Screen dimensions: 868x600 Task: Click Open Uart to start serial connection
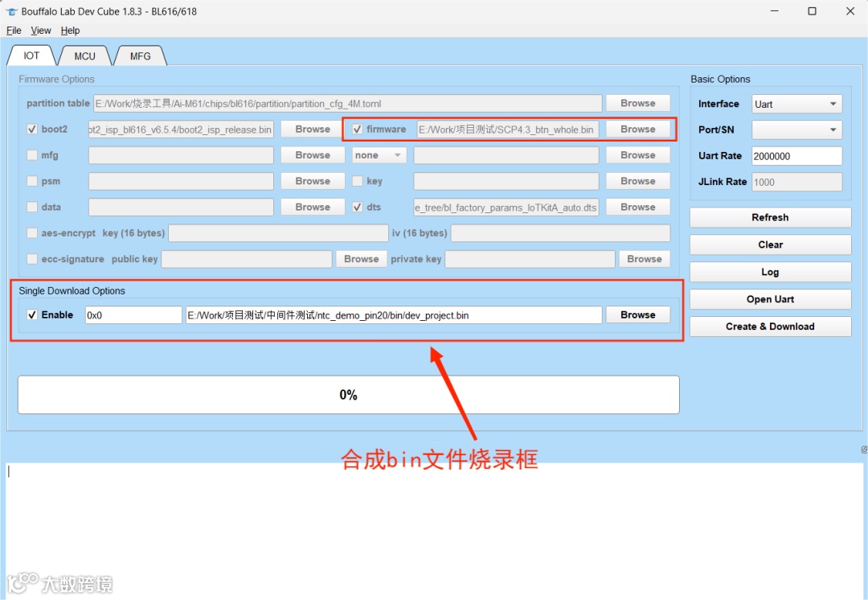click(769, 298)
